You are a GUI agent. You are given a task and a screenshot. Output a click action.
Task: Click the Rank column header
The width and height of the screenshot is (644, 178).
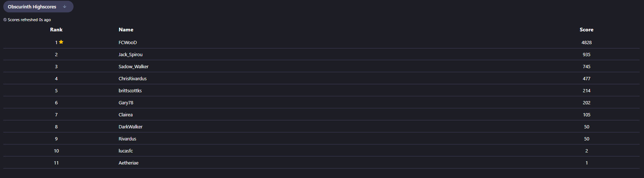coord(56,30)
